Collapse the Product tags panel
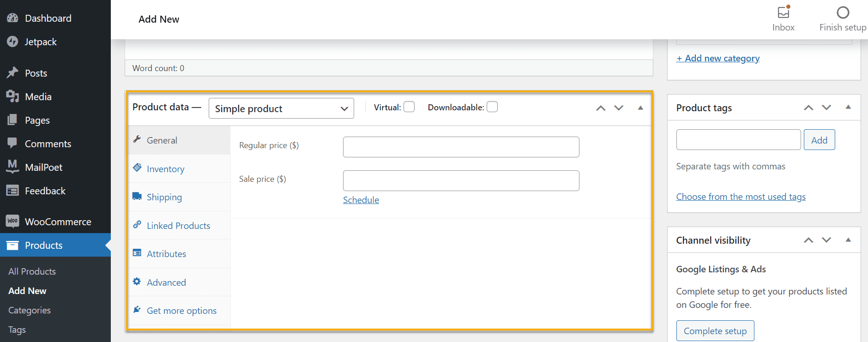 coord(848,107)
